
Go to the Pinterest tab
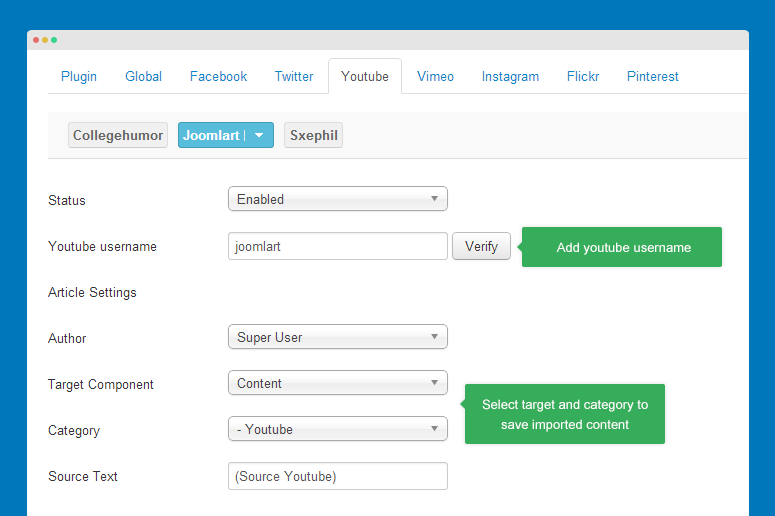tap(652, 77)
